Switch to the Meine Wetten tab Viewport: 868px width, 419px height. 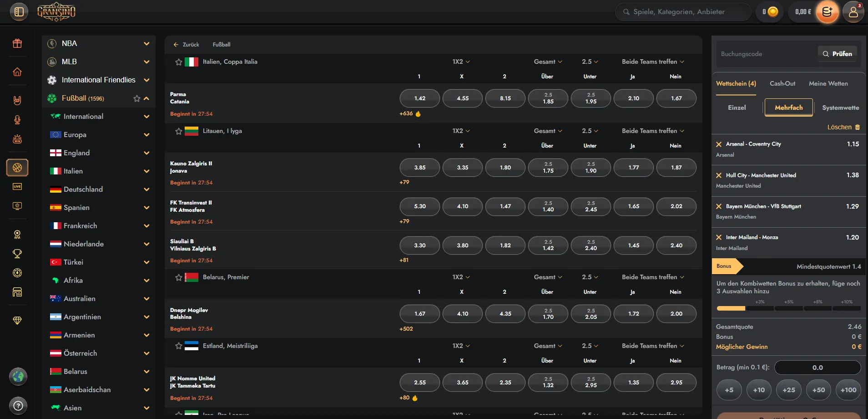828,84
